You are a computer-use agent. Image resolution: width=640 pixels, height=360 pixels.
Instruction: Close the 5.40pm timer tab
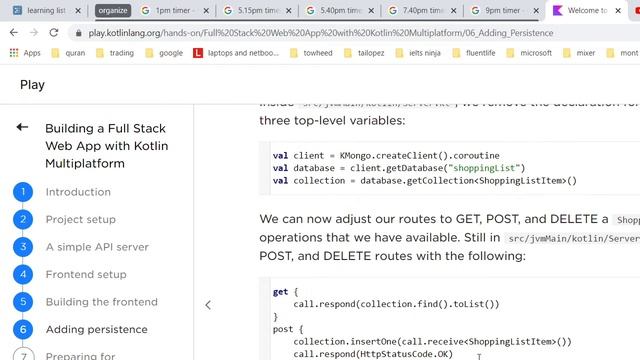(x=371, y=11)
